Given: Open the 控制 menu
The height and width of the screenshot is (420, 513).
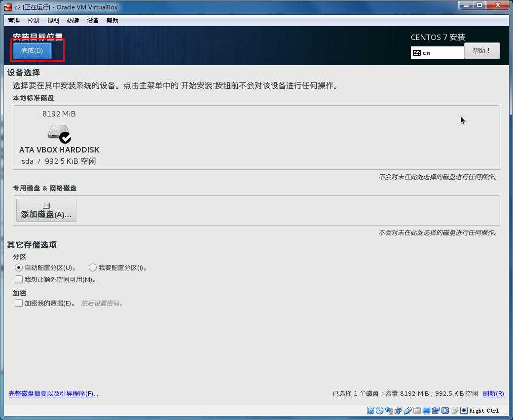Looking at the screenshot, I should point(34,21).
